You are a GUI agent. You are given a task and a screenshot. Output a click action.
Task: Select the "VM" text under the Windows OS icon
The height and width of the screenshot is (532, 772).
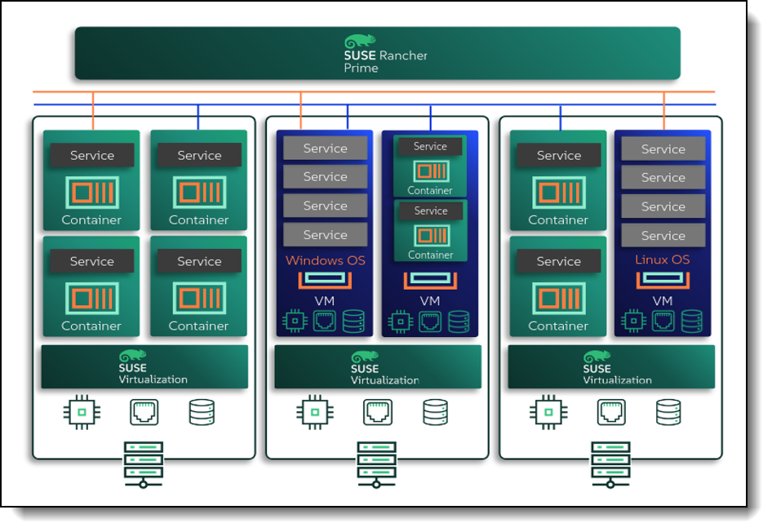[x=325, y=301]
